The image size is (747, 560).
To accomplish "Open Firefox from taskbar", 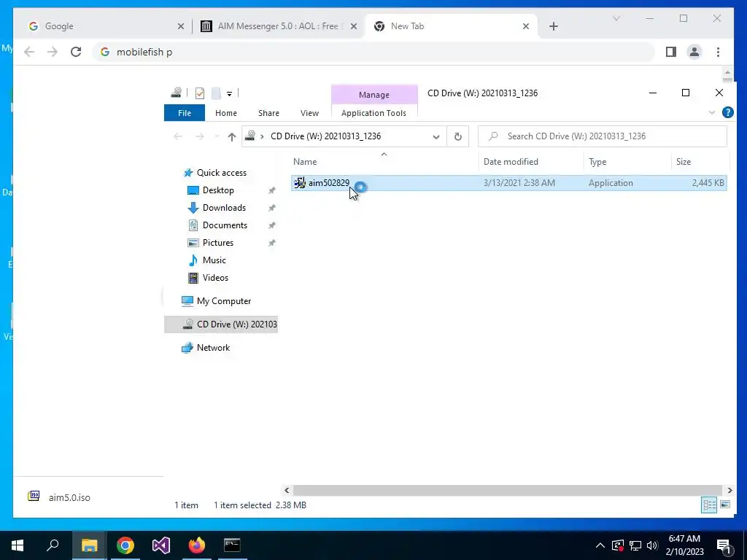I will 197,545.
